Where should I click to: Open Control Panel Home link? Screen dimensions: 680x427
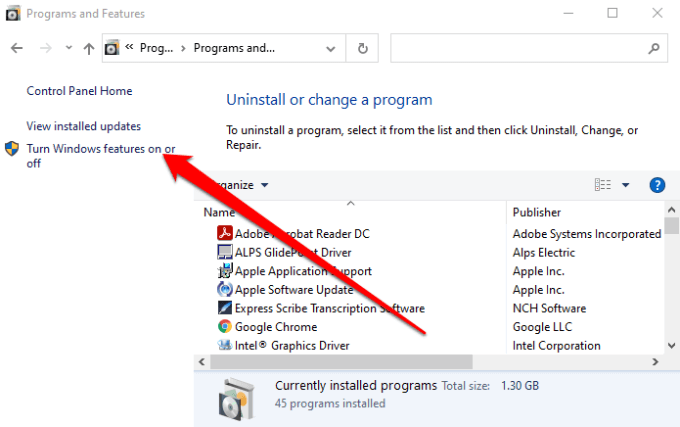point(79,91)
